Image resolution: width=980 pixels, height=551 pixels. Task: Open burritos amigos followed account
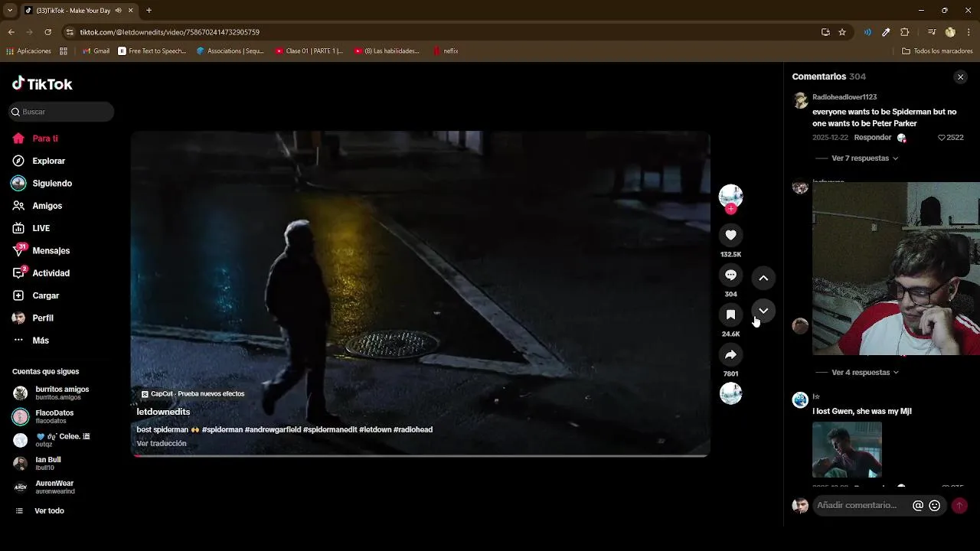pyautogui.click(x=51, y=393)
